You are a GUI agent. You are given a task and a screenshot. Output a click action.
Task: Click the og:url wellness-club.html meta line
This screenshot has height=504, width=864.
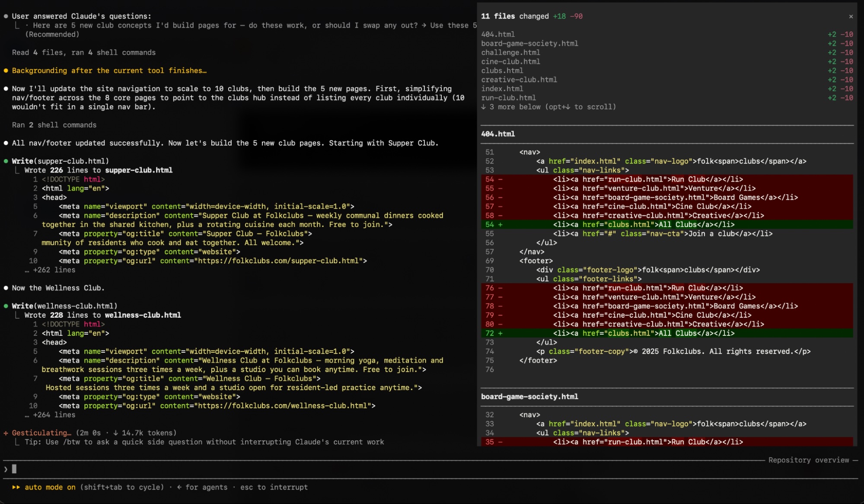tap(217, 406)
